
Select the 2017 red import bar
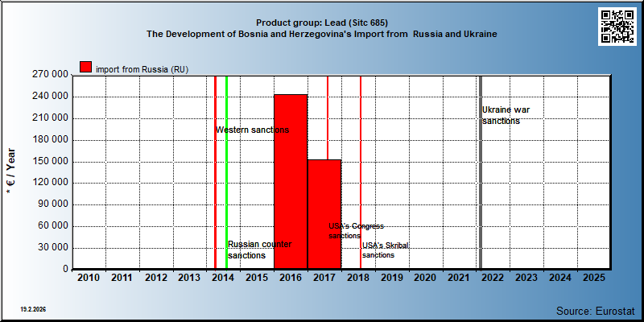(x=324, y=214)
